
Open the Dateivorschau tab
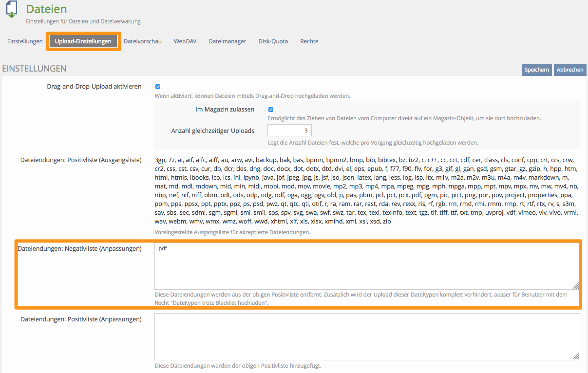click(142, 41)
